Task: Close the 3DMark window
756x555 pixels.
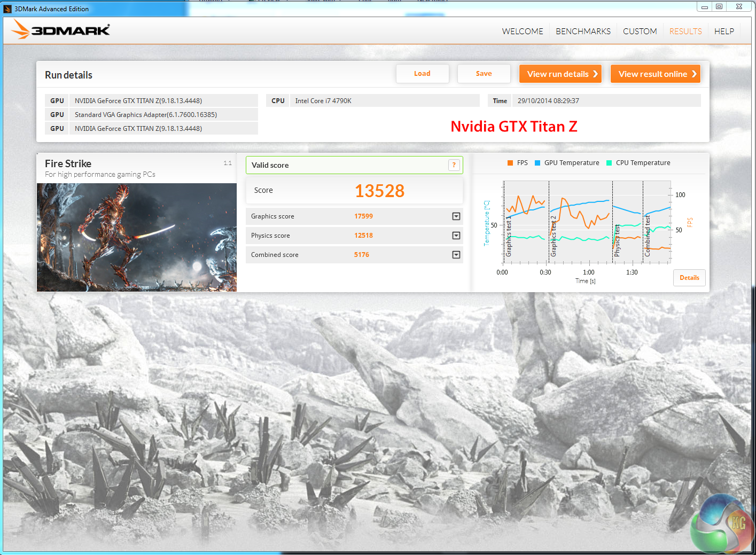Action: pyautogui.click(x=739, y=7)
